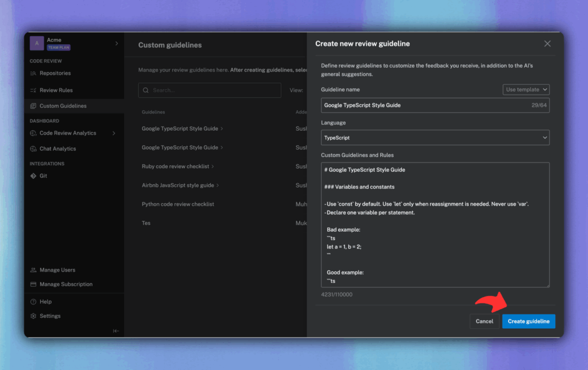
Task: Open the Review Rules page
Action: click(56, 90)
